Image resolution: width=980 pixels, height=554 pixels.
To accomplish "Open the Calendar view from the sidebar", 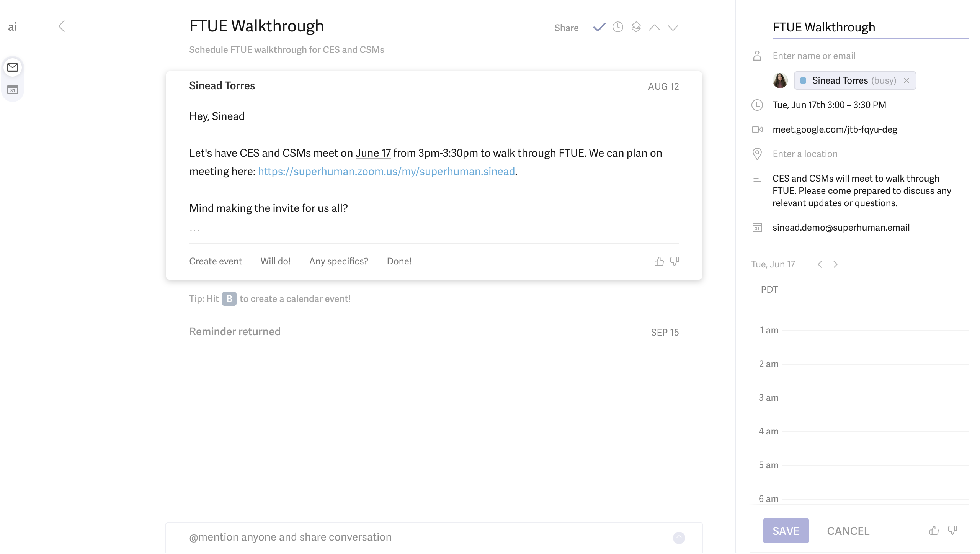I will click(13, 90).
